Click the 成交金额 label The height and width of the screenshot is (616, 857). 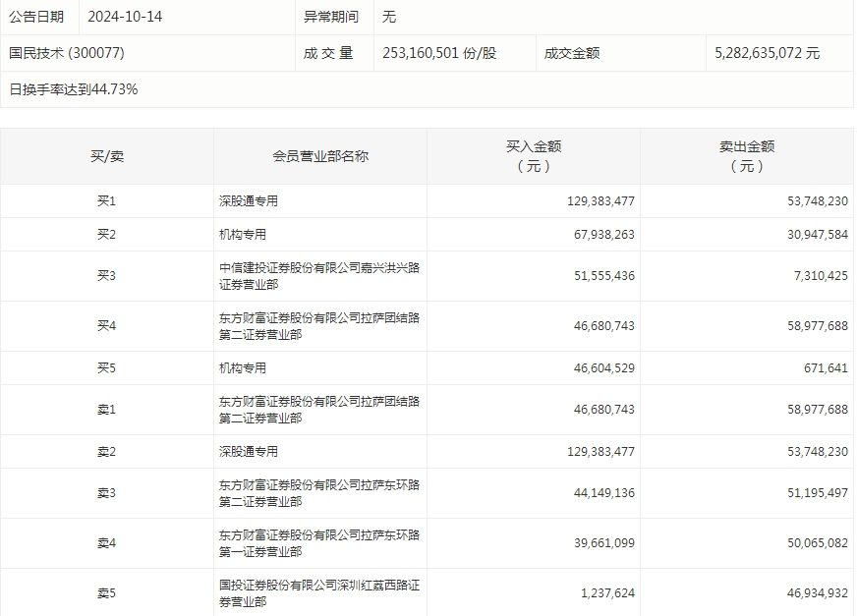point(572,53)
